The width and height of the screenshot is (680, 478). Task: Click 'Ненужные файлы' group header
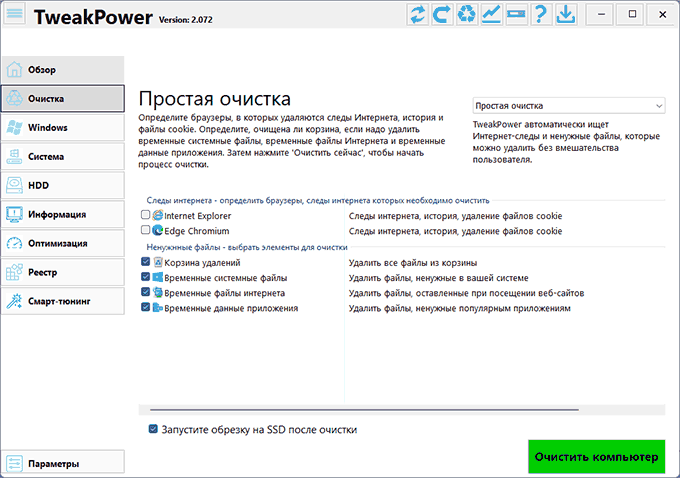[x=247, y=247]
